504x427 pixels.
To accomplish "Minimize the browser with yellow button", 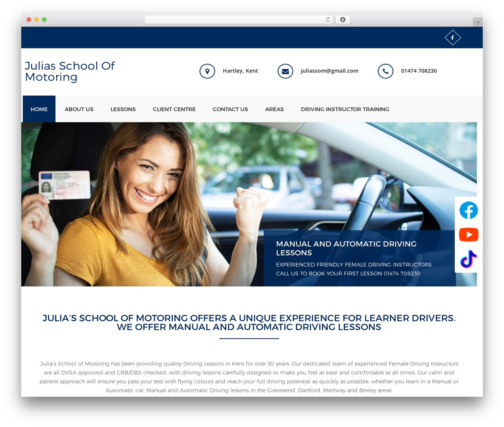I will point(37,20).
